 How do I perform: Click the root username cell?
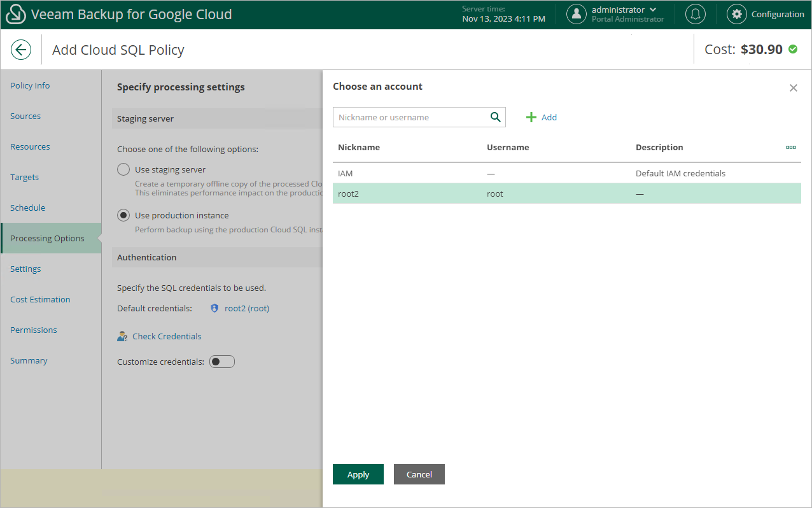coord(495,194)
